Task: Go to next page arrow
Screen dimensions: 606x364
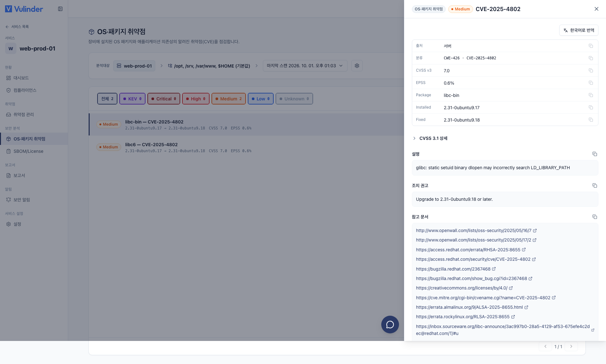Action: (571, 346)
